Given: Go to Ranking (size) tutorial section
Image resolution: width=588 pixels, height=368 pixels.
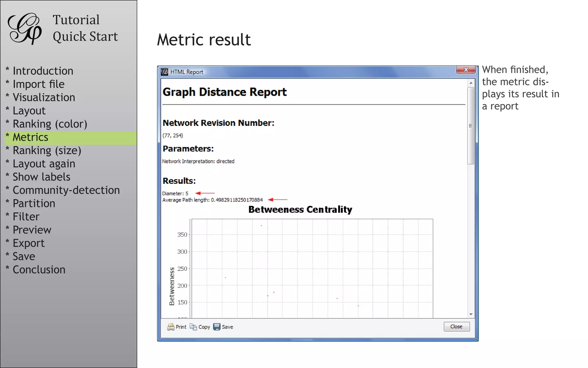Looking at the screenshot, I should 47,151.
